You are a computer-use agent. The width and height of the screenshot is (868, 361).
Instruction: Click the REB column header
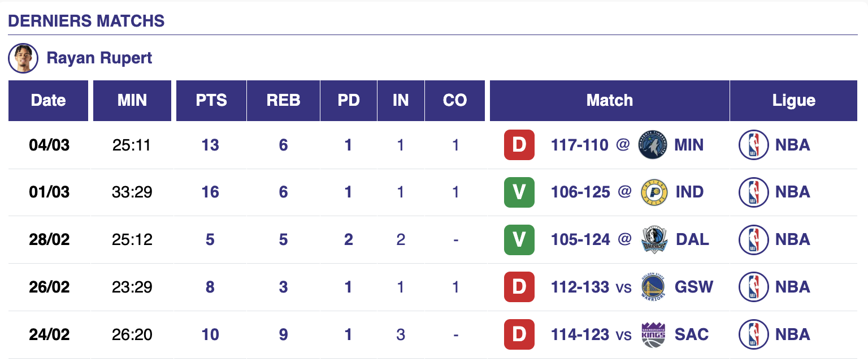click(x=283, y=101)
